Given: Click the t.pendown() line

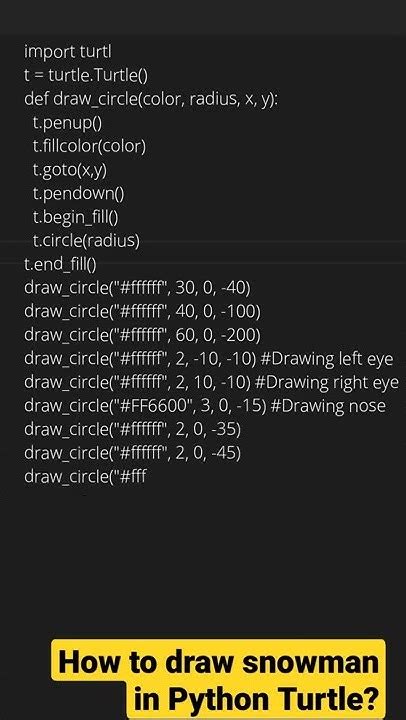Looking at the screenshot, I should [x=78, y=194].
